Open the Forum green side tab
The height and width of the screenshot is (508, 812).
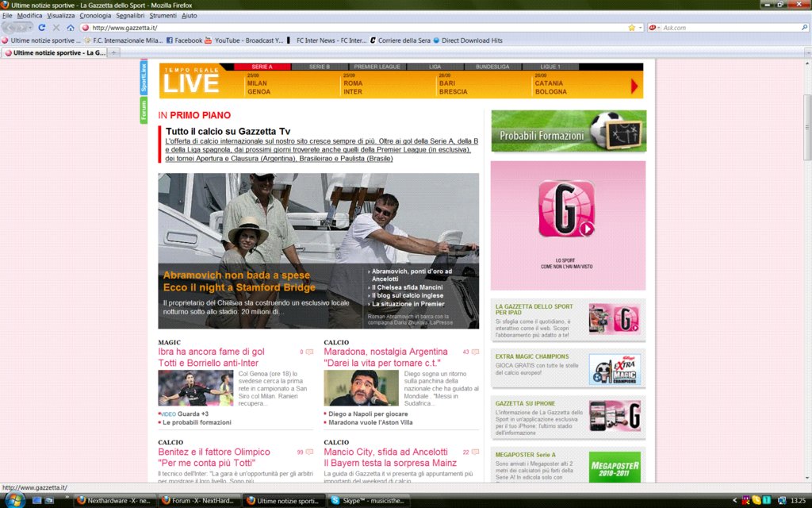[144, 110]
